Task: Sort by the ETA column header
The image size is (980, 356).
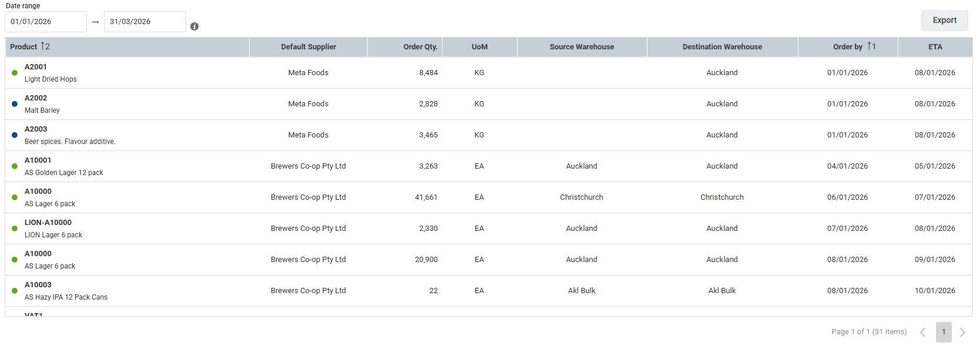Action: 935,47
